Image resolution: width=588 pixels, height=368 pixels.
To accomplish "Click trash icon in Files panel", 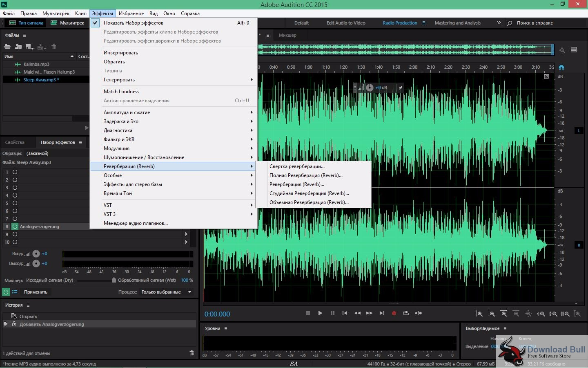I will coord(53,47).
